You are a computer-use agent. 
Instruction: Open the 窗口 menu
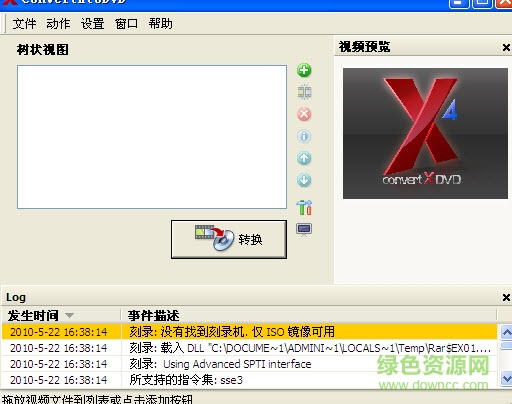tap(126, 24)
